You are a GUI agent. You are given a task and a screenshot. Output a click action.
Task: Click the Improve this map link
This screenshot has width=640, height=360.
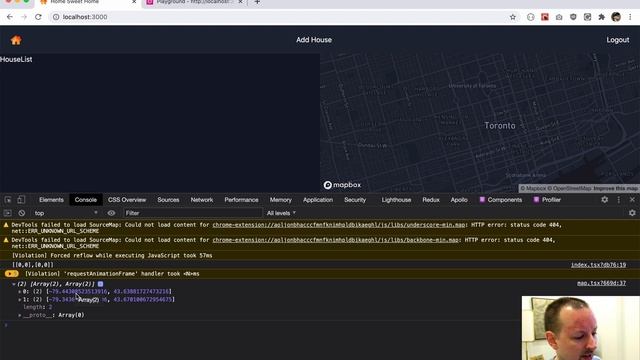click(x=615, y=188)
